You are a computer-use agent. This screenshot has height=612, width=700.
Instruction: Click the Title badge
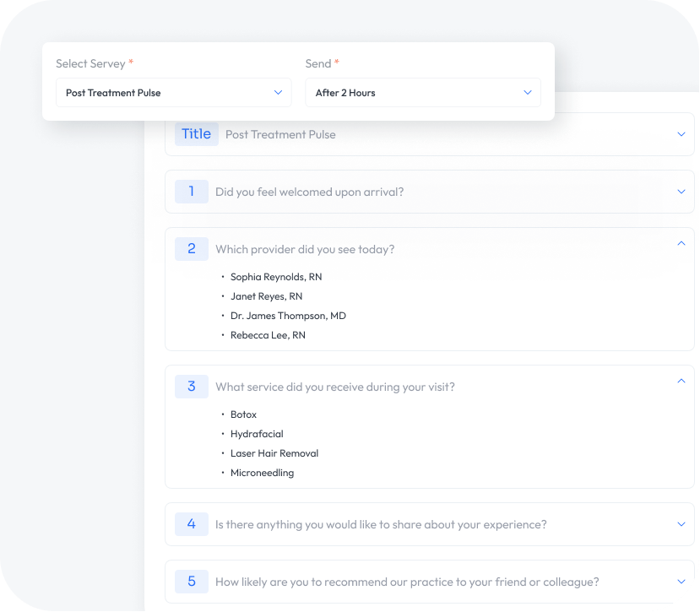click(196, 134)
